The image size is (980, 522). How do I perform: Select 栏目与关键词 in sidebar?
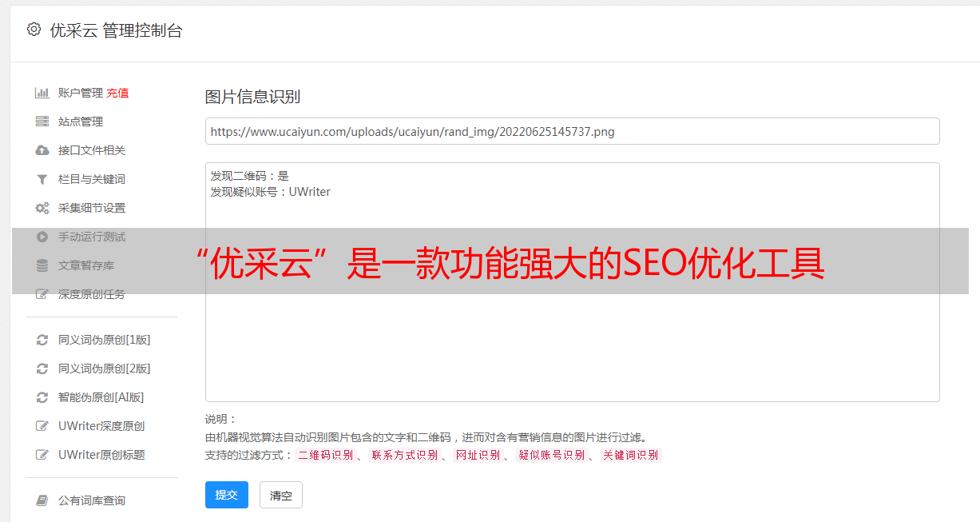[x=92, y=179]
